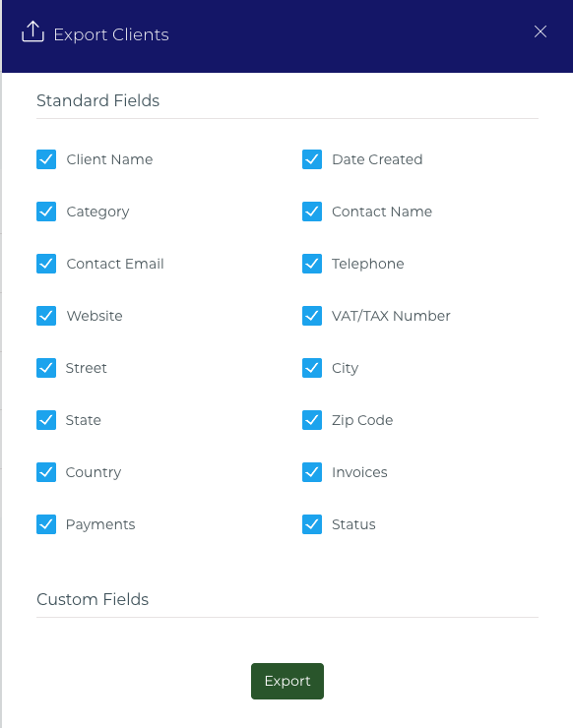
Task: Uncheck the Street checkbox
Action: (x=46, y=368)
